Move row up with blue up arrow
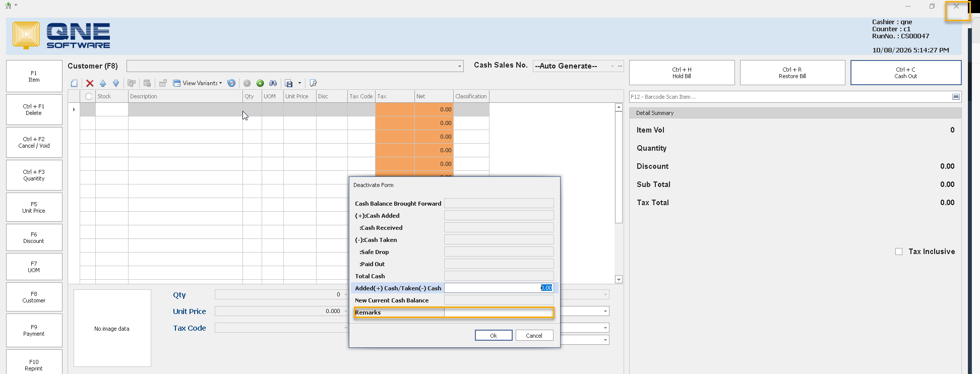This screenshot has width=980, height=374. 103,83
